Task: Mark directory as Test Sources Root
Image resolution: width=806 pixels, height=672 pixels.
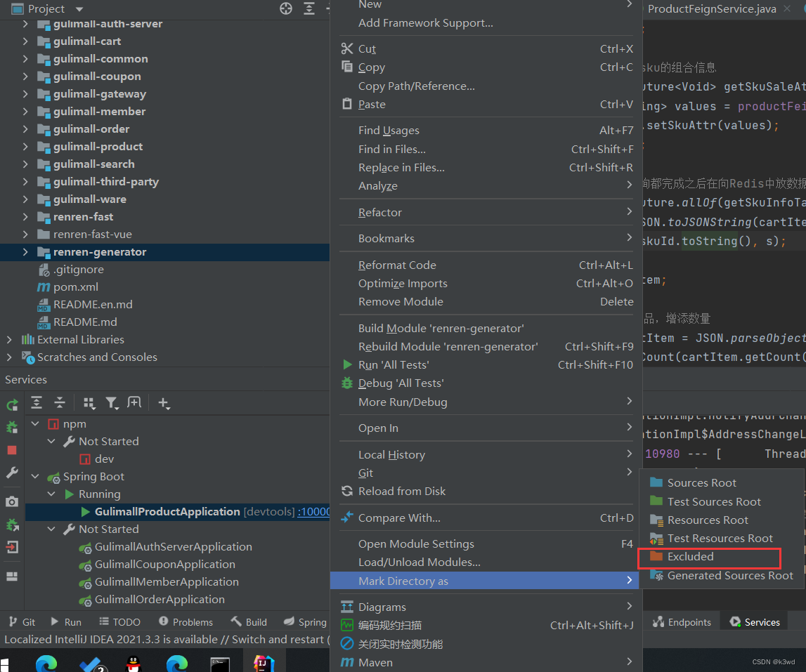Action: (x=722, y=501)
